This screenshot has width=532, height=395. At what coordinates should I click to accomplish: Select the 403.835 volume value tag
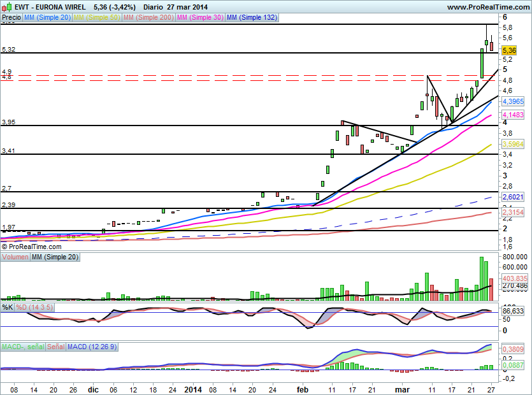tap(514, 278)
